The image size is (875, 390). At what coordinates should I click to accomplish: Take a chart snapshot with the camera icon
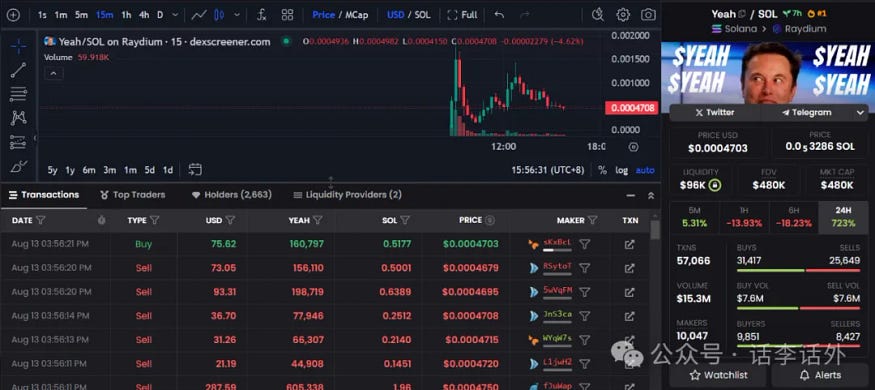tap(648, 15)
